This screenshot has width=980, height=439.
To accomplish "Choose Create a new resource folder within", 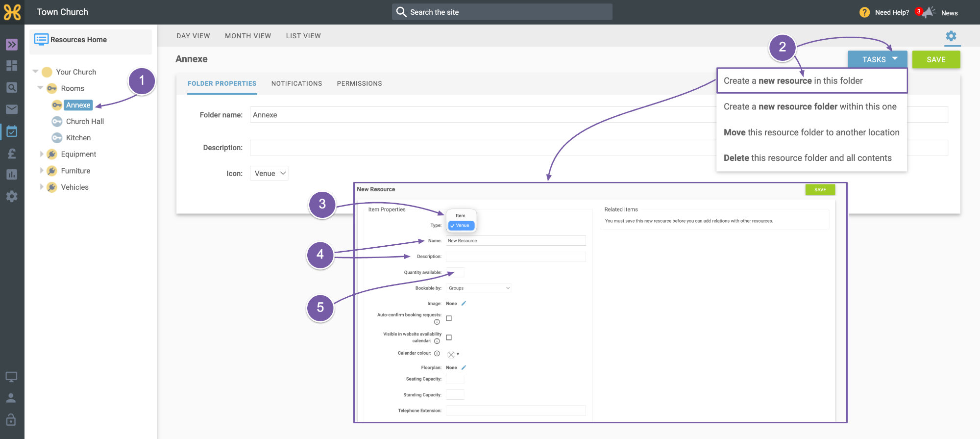I will [812, 106].
